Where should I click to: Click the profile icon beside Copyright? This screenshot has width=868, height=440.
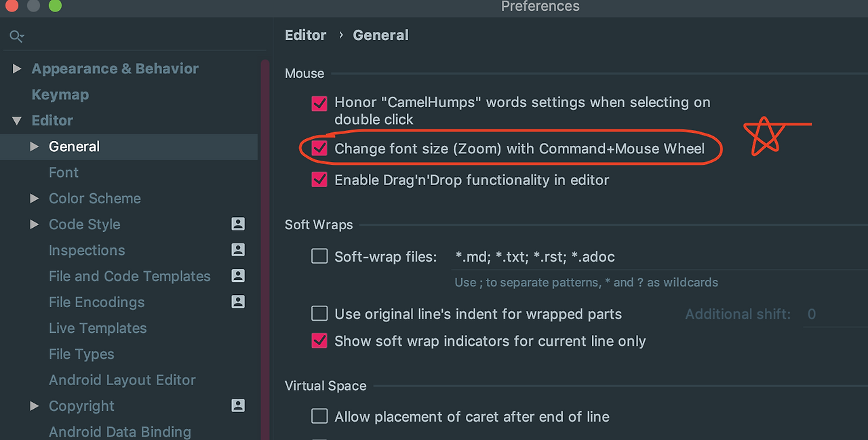tap(238, 405)
